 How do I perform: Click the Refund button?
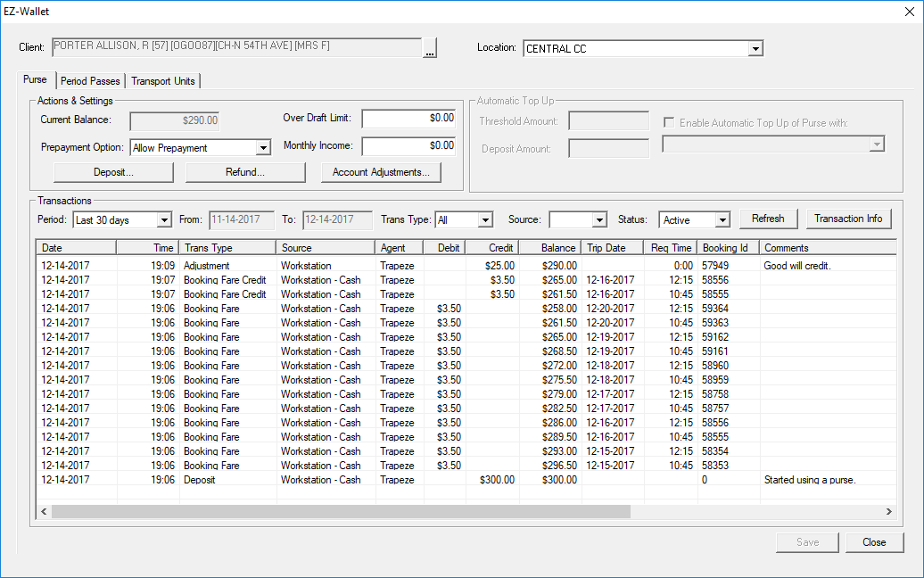245,172
